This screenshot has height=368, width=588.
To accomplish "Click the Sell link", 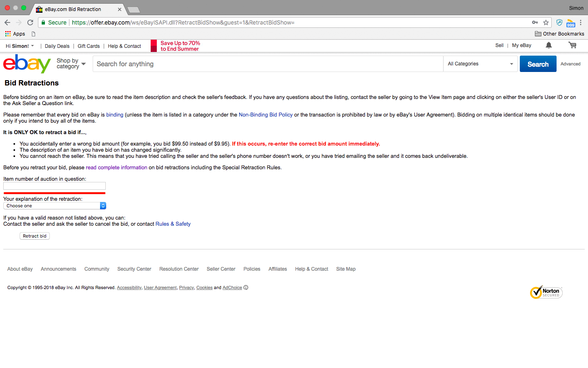I will pos(499,45).
